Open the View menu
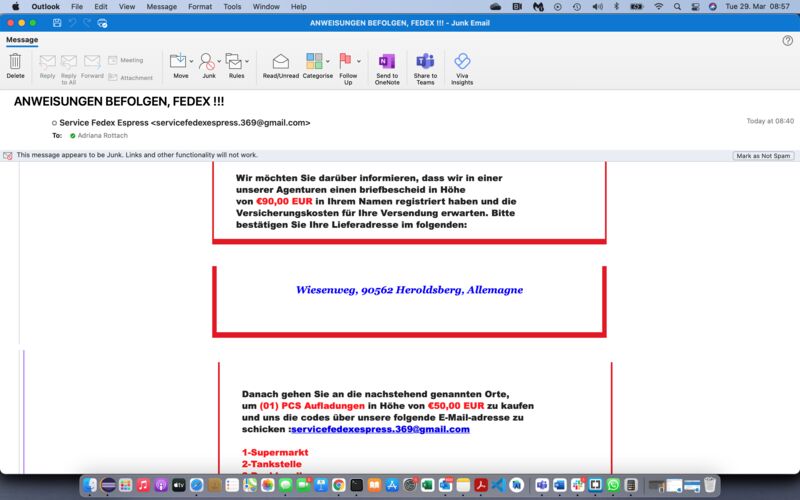 127,7
